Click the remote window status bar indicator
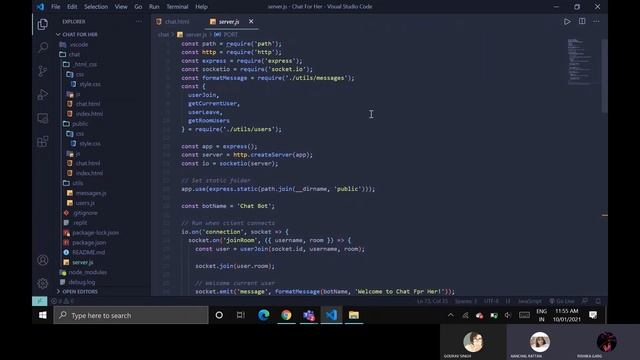This screenshot has height=360, width=640. (40, 301)
